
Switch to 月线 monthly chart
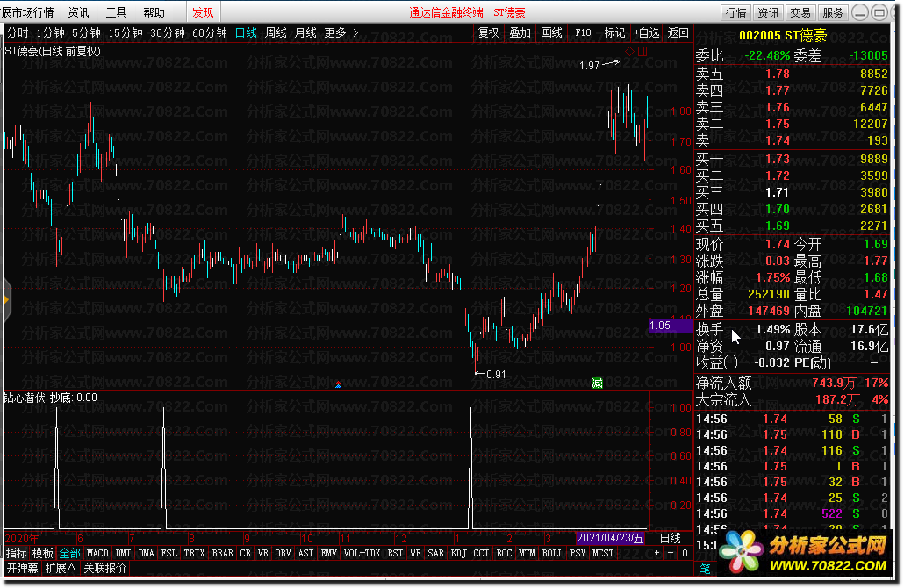tap(305, 32)
